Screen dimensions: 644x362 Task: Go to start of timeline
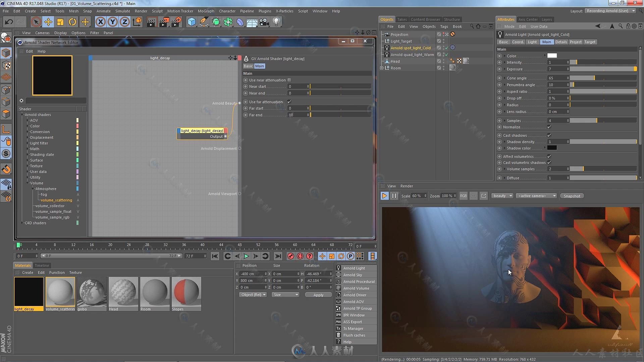coord(215,256)
